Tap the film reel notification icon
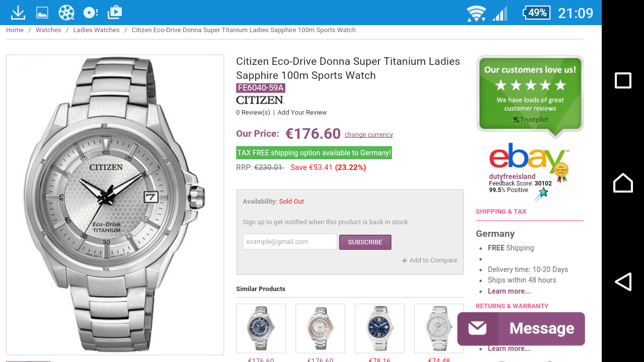 [x=66, y=13]
